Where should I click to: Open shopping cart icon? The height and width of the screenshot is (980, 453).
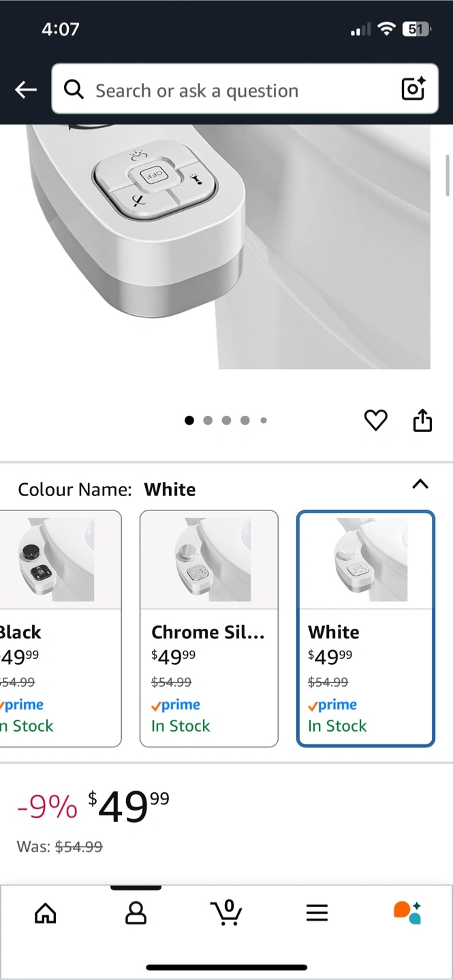(226, 912)
